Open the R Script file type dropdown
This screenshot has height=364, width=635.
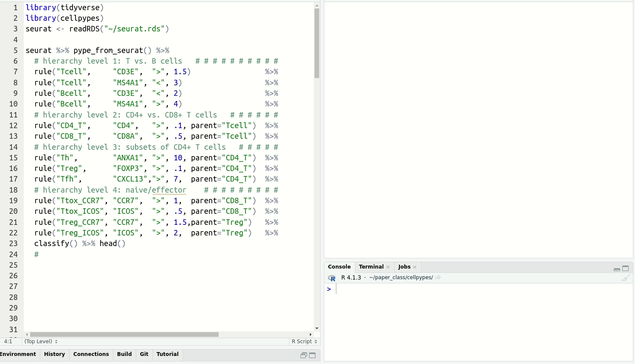point(304,342)
